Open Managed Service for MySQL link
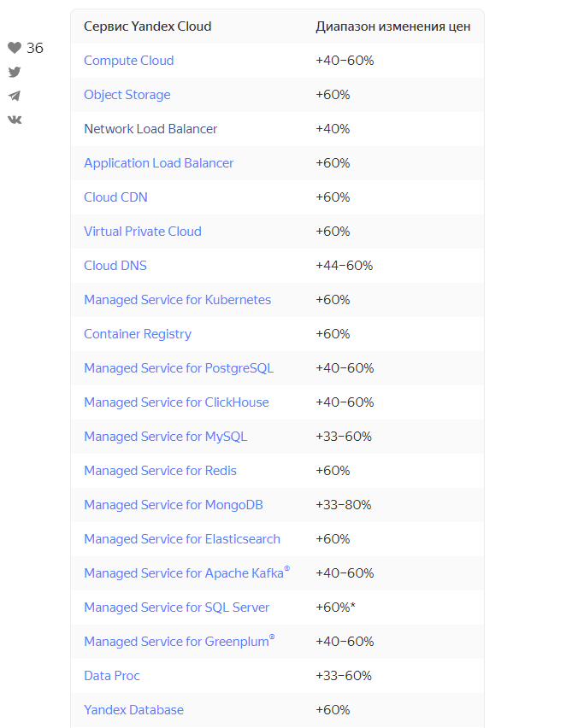Screen dimensions: 584x728 165,437
